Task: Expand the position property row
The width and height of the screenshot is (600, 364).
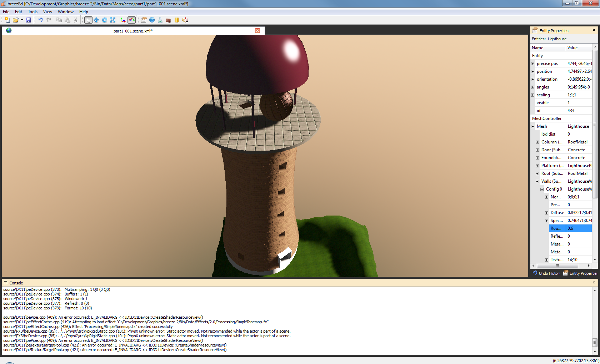Action: point(533,71)
